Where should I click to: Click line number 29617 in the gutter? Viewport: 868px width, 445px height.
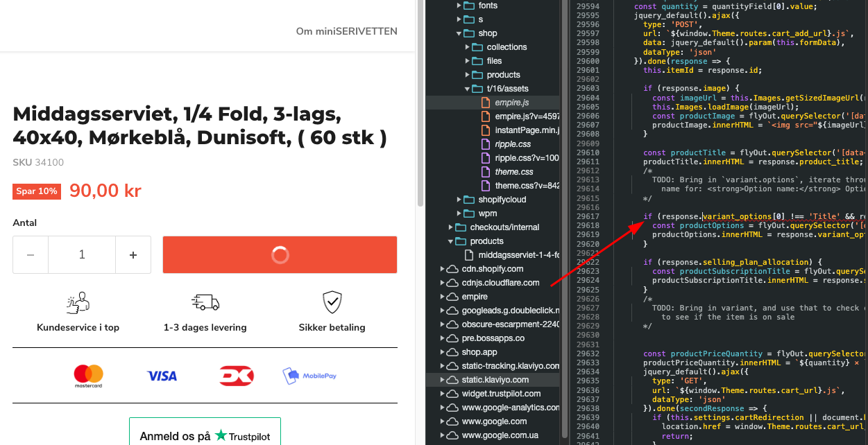click(588, 216)
